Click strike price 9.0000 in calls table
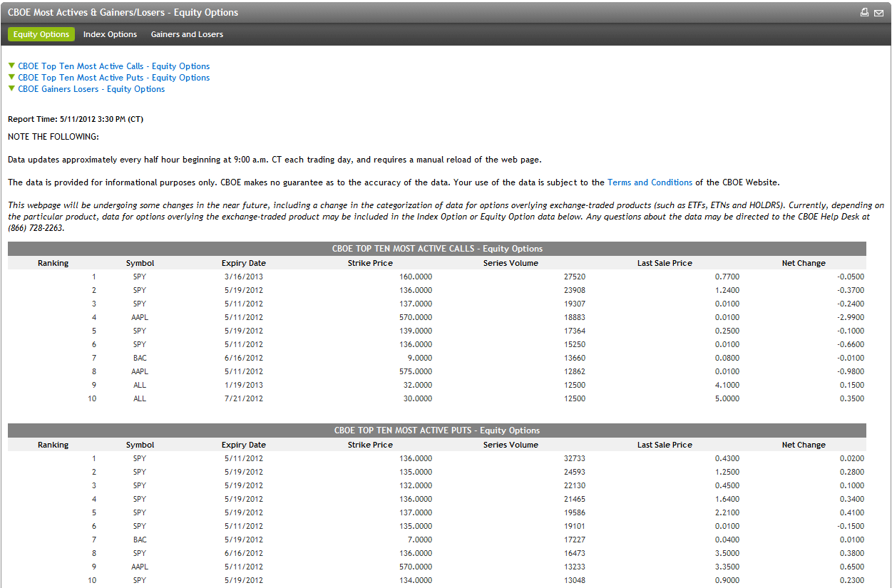The width and height of the screenshot is (892, 588). click(420, 358)
